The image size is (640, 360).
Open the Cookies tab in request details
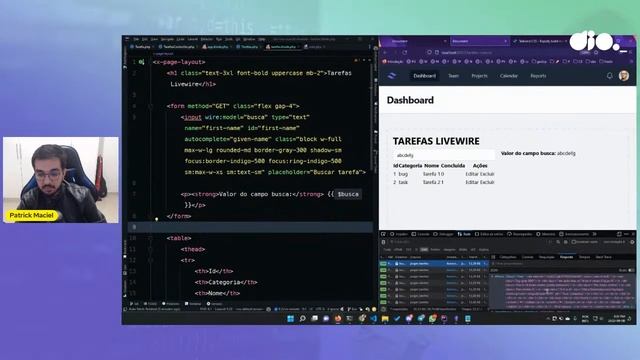pos(527,257)
